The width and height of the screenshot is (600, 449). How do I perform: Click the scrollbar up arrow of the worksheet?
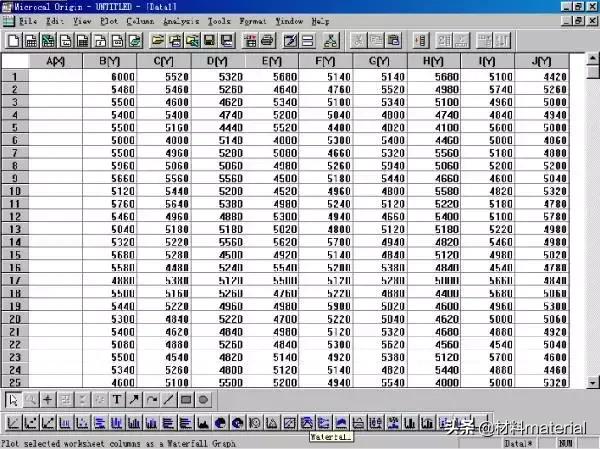coord(593,59)
